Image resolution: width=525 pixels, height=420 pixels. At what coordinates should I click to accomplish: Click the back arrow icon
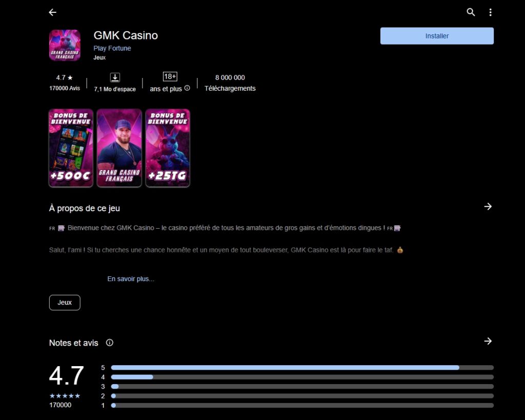tap(52, 12)
